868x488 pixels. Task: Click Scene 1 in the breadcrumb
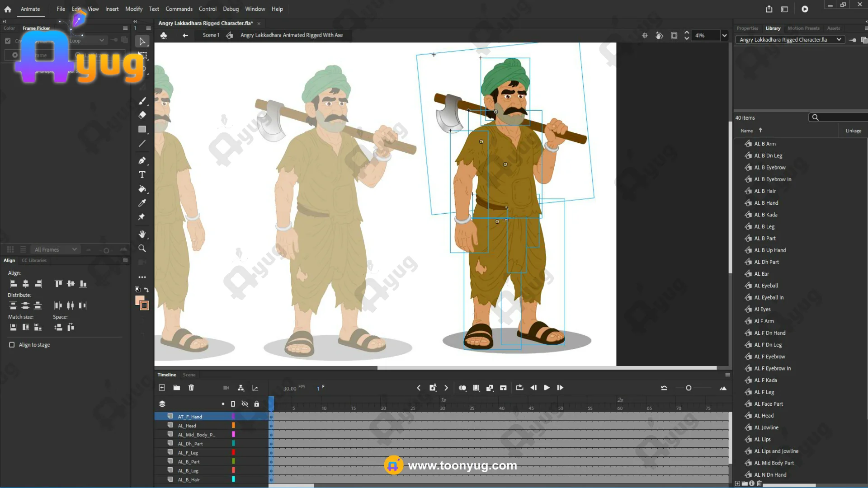(211, 35)
